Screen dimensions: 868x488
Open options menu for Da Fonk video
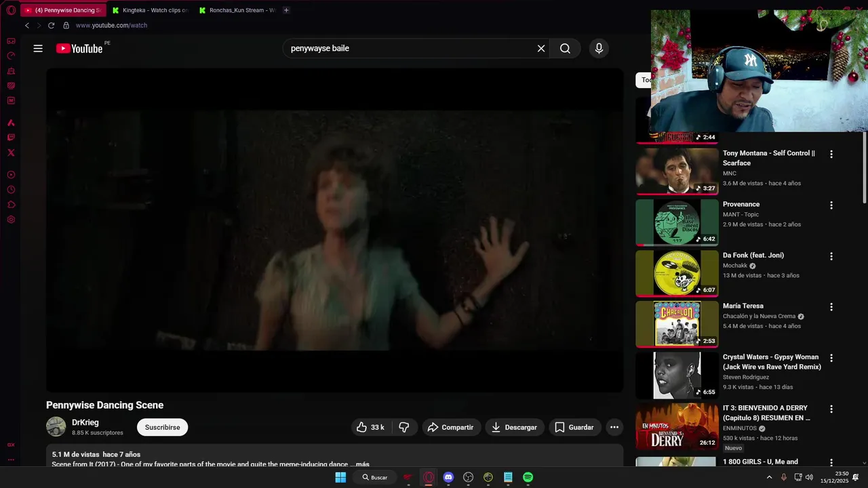831,256
